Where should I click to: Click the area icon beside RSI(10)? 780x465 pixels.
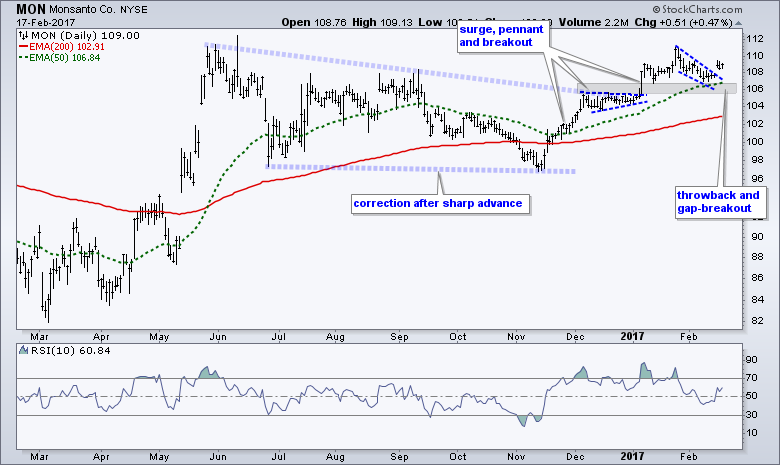pyautogui.click(x=23, y=351)
